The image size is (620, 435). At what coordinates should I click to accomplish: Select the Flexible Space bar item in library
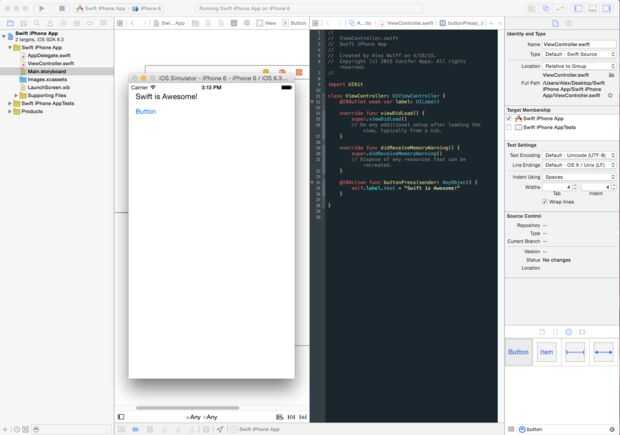(603, 352)
